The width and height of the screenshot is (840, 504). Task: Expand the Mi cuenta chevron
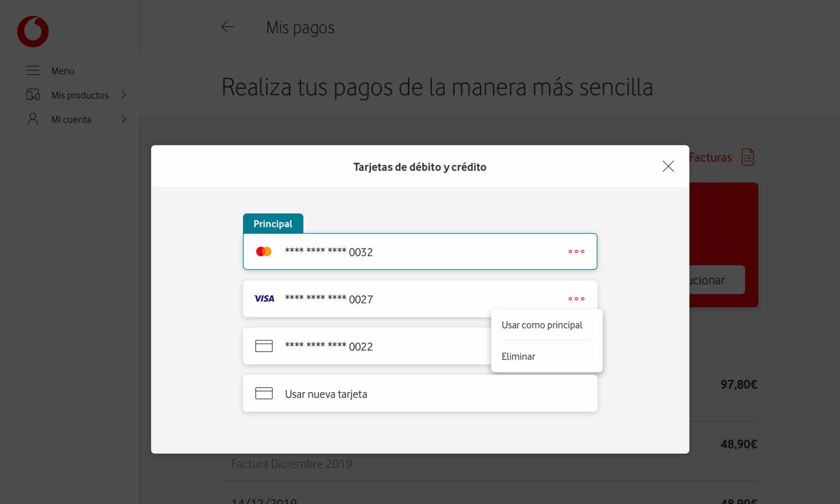(124, 119)
